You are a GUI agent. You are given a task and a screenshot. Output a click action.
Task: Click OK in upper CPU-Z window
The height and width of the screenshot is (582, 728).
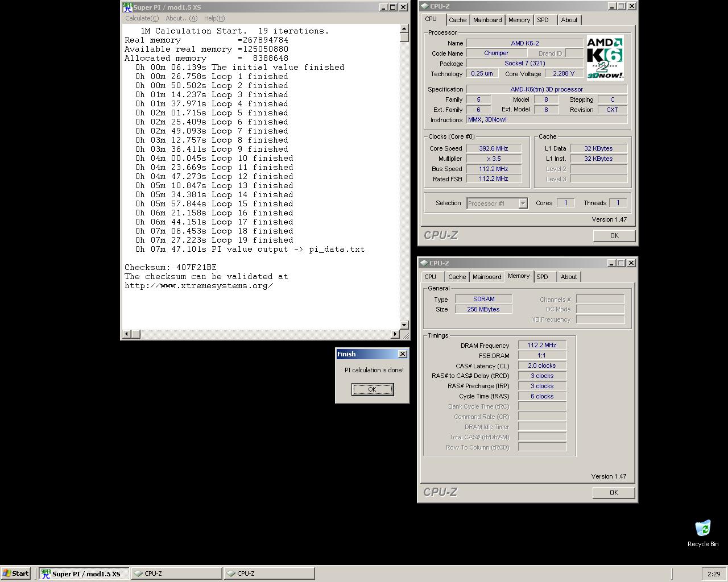pos(614,236)
